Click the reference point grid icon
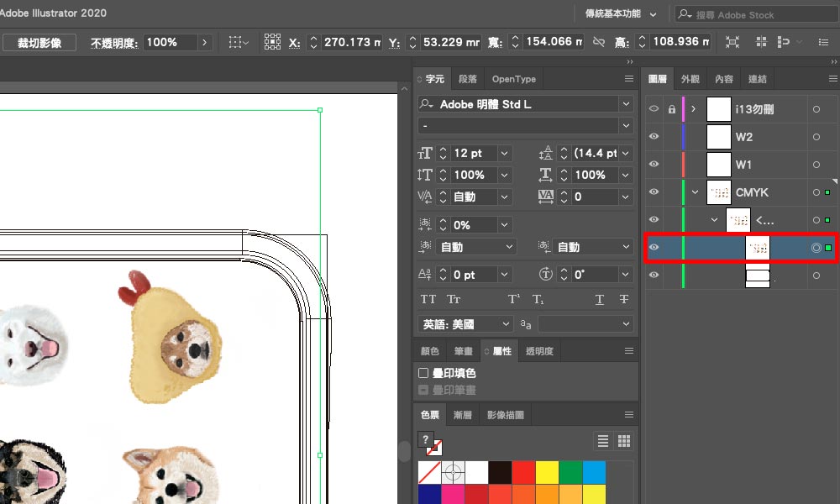The width and height of the screenshot is (840, 504). click(272, 42)
